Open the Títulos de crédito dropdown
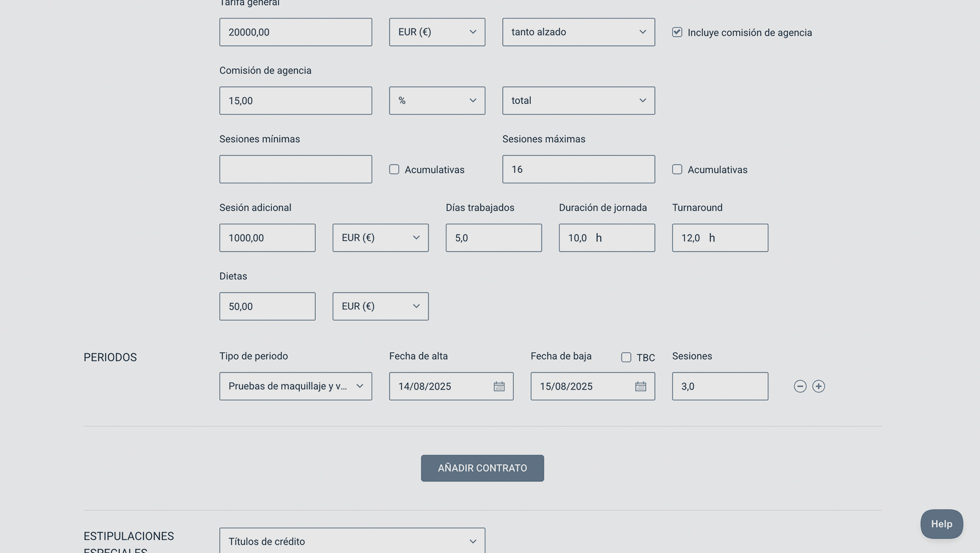This screenshot has width=980, height=553. click(352, 541)
